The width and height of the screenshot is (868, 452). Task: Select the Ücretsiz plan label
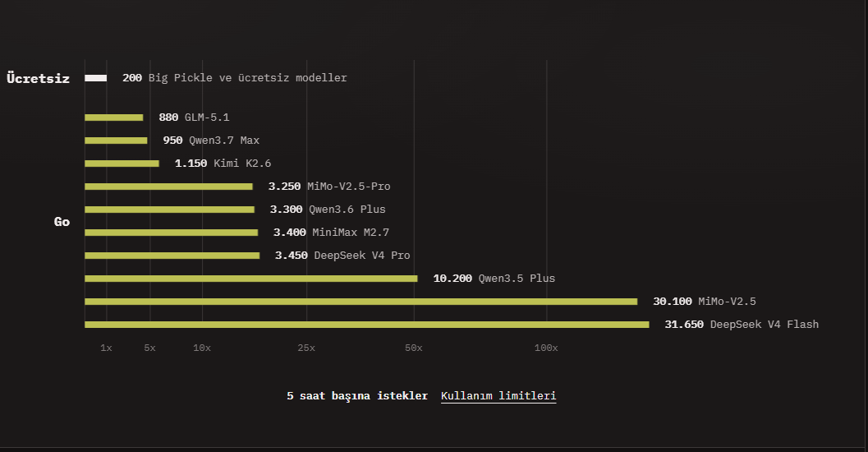click(39, 78)
